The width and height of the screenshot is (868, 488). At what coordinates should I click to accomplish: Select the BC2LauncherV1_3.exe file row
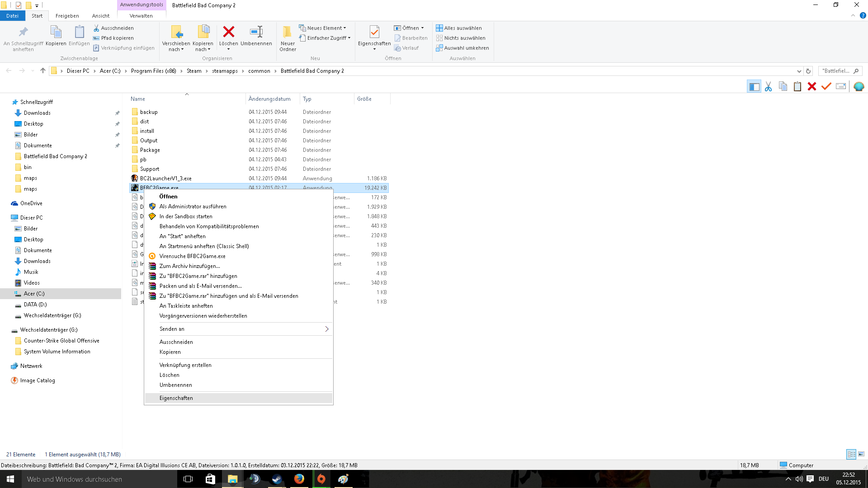pyautogui.click(x=259, y=178)
